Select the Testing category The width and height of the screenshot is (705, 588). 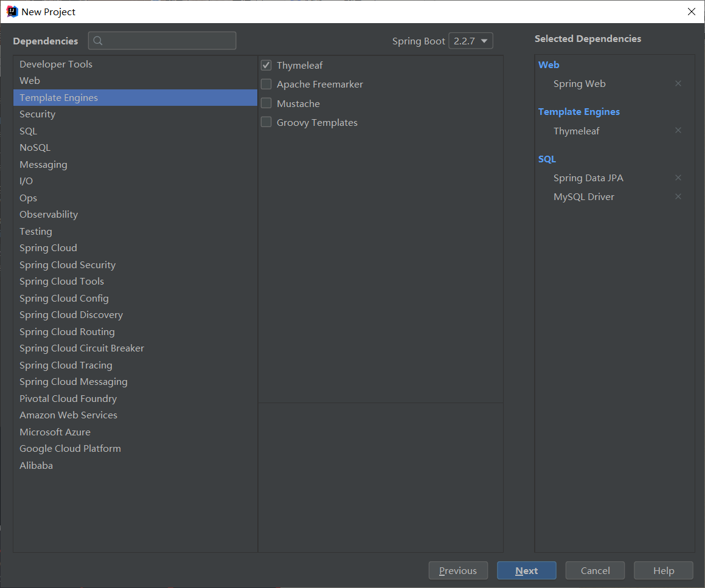pos(135,232)
